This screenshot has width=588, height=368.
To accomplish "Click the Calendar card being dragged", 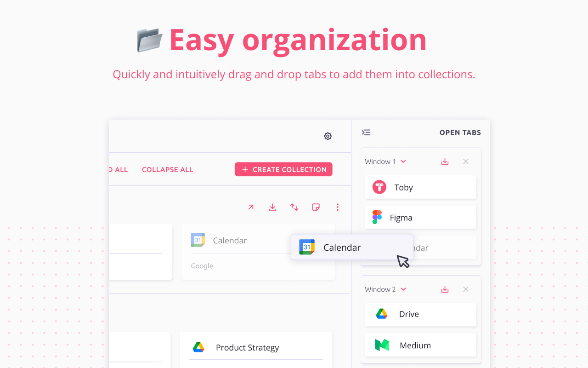I will 352,247.
